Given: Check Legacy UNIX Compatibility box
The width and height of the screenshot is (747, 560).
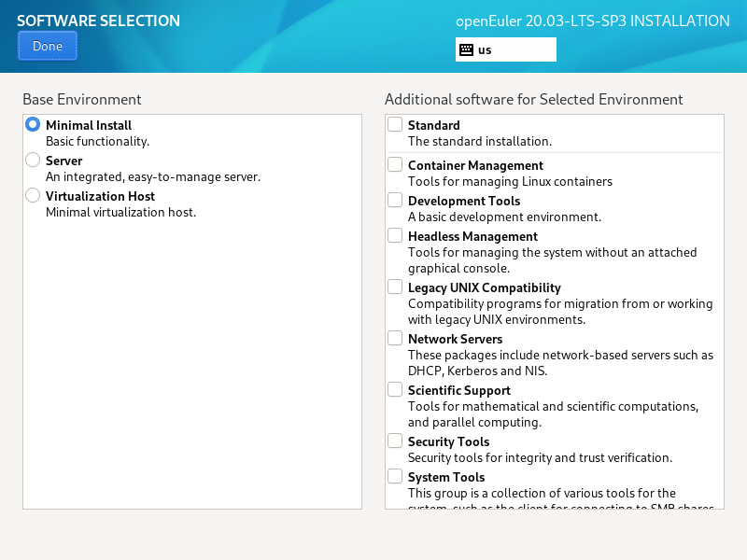Looking at the screenshot, I should (x=395, y=287).
